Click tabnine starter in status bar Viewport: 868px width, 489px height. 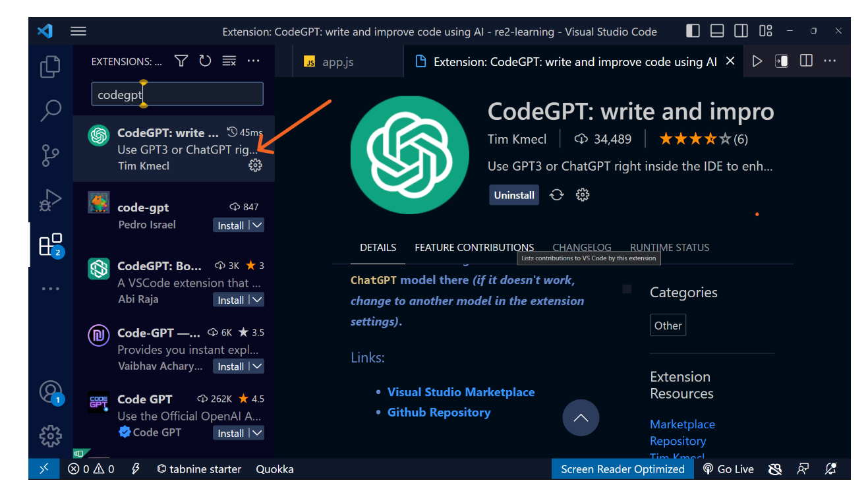199,469
